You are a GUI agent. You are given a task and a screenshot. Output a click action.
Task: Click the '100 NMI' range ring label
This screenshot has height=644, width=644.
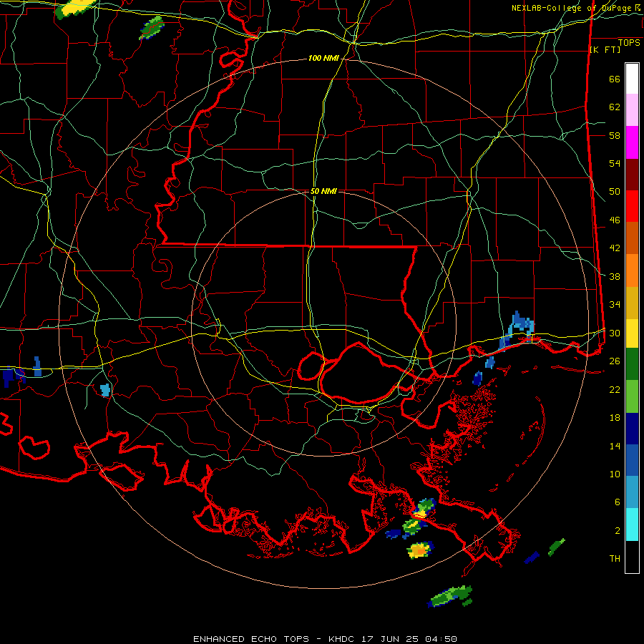323,59
